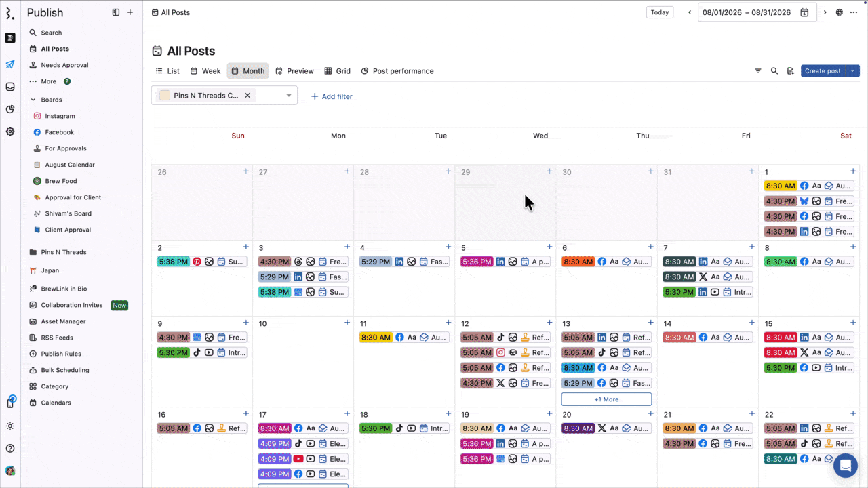Open the Create post dropdown arrow
Image resolution: width=868 pixels, height=488 pixels.
pyautogui.click(x=853, y=70)
